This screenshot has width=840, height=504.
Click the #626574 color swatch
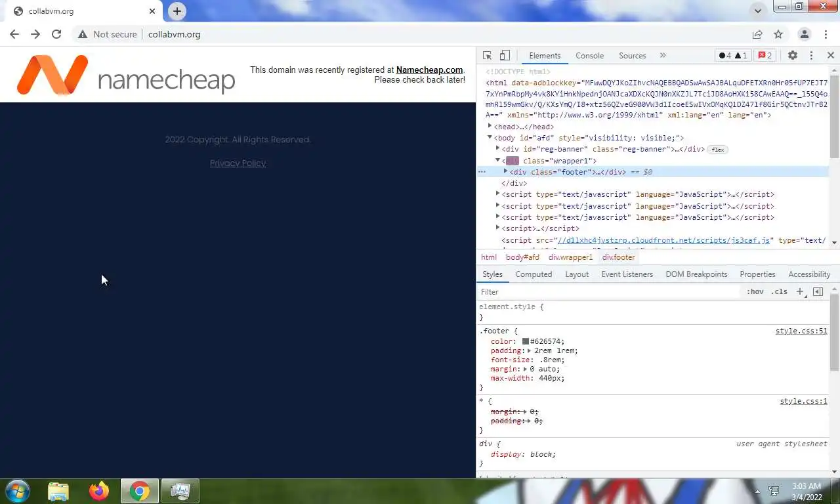526,341
